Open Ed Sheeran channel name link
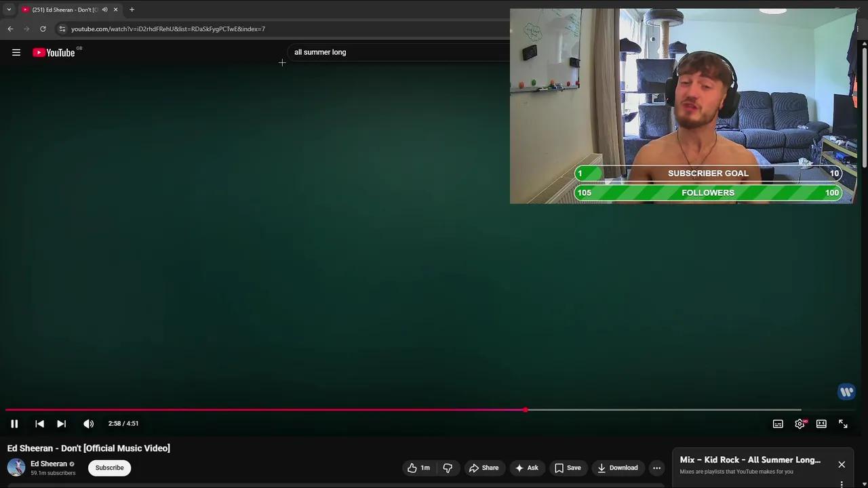 [x=49, y=464]
